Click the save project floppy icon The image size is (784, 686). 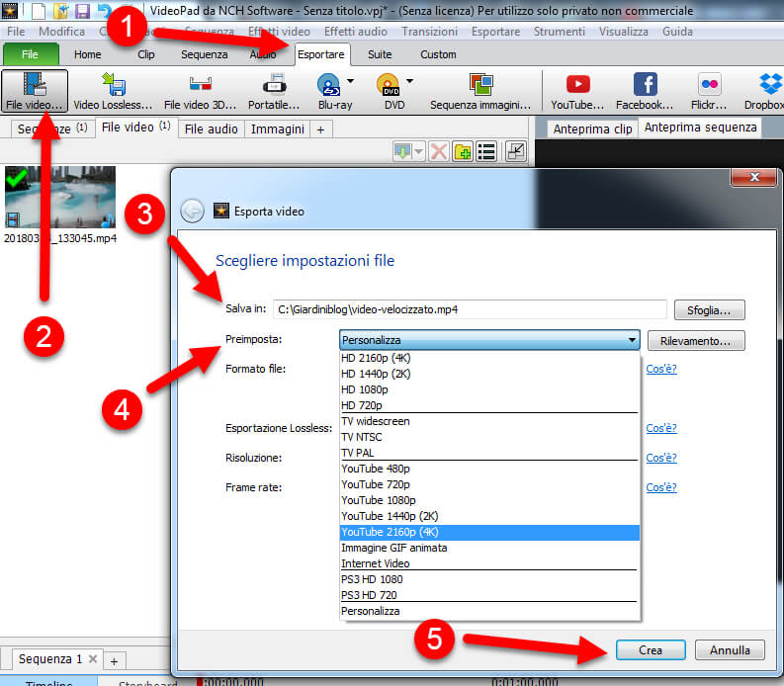pos(81,10)
